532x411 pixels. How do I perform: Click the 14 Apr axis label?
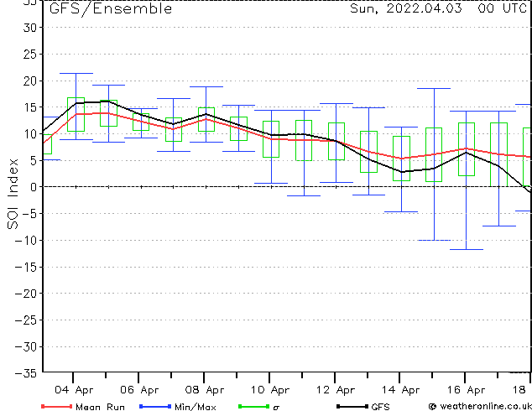click(x=401, y=390)
